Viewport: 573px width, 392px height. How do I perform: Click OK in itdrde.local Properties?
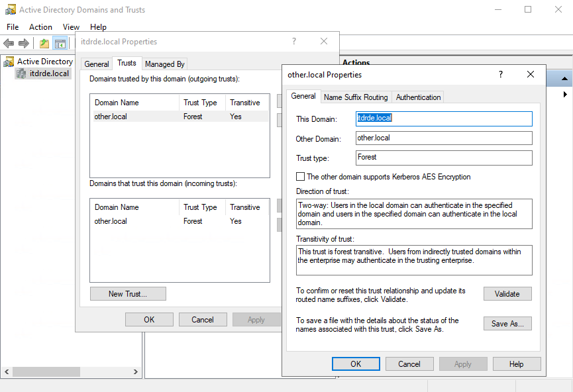149,320
